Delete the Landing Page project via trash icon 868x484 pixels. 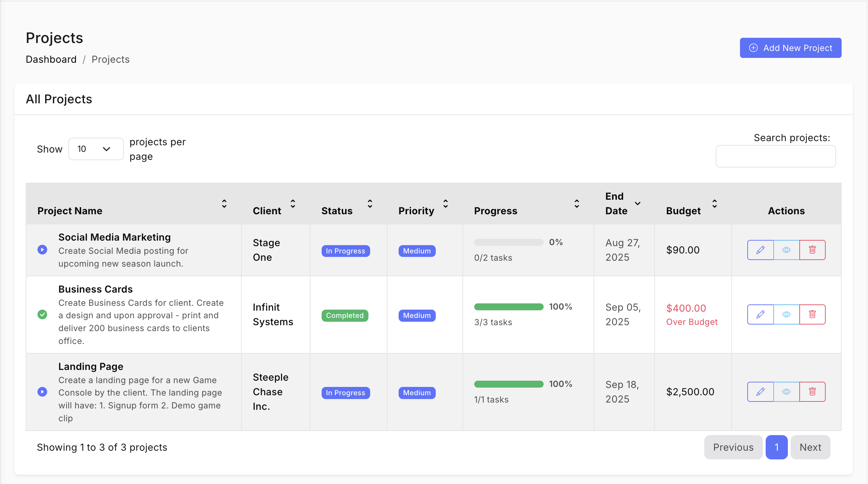click(x=812, y=392)
